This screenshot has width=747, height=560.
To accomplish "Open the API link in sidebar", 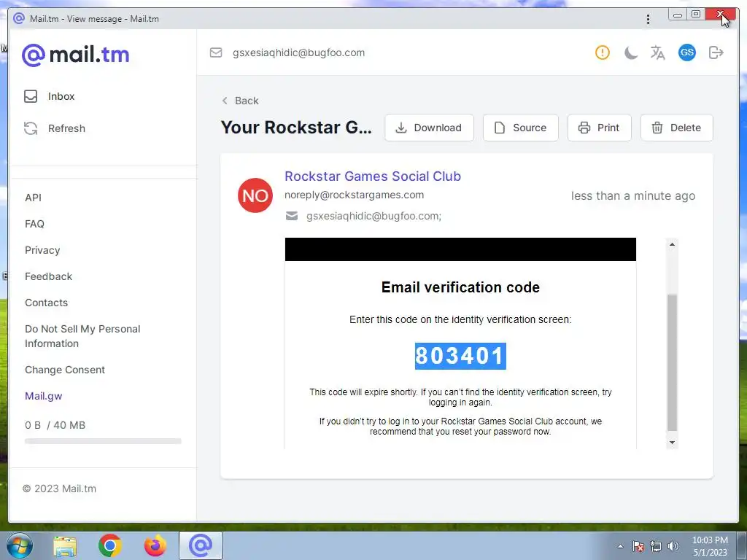I will tap(34, 198).
